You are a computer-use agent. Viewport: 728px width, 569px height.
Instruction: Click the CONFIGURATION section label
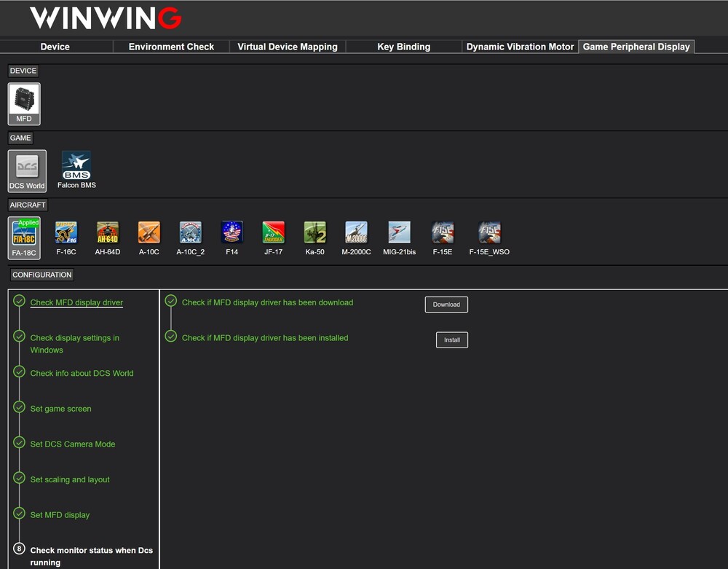pos(41,275)
